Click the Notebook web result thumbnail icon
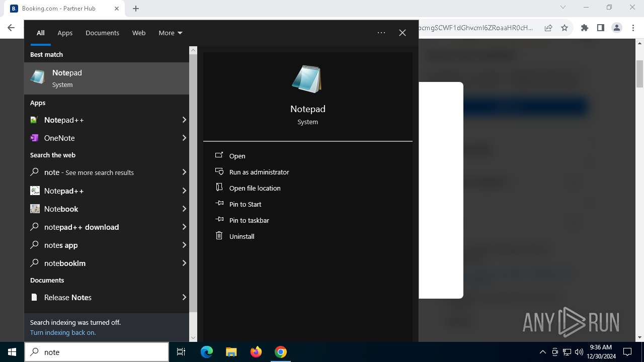The width and height of the screenshot is (644, 362). (35, 209)
